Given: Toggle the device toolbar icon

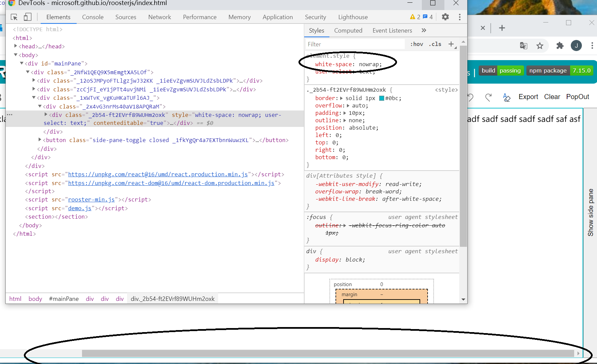Looking at the screenshot, I should point(28,17).
